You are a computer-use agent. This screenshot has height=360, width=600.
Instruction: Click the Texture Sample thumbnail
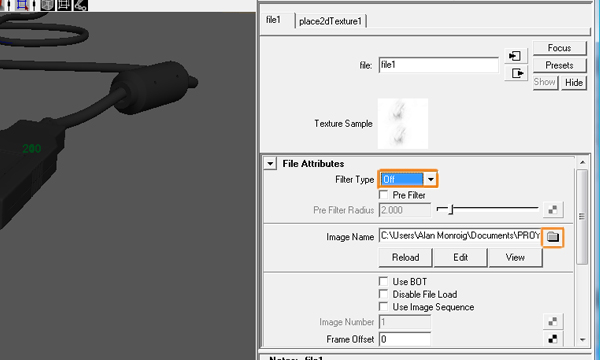coord(403,124)
